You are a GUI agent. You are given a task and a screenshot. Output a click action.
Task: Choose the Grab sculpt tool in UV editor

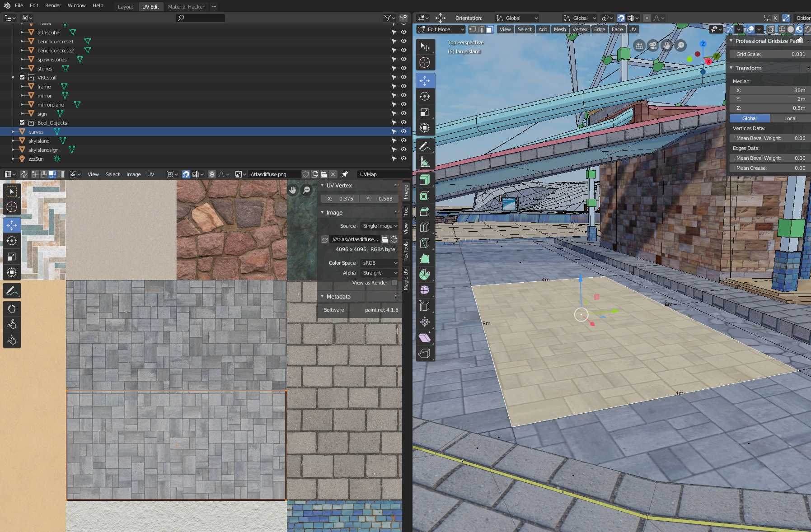(12, 309)
